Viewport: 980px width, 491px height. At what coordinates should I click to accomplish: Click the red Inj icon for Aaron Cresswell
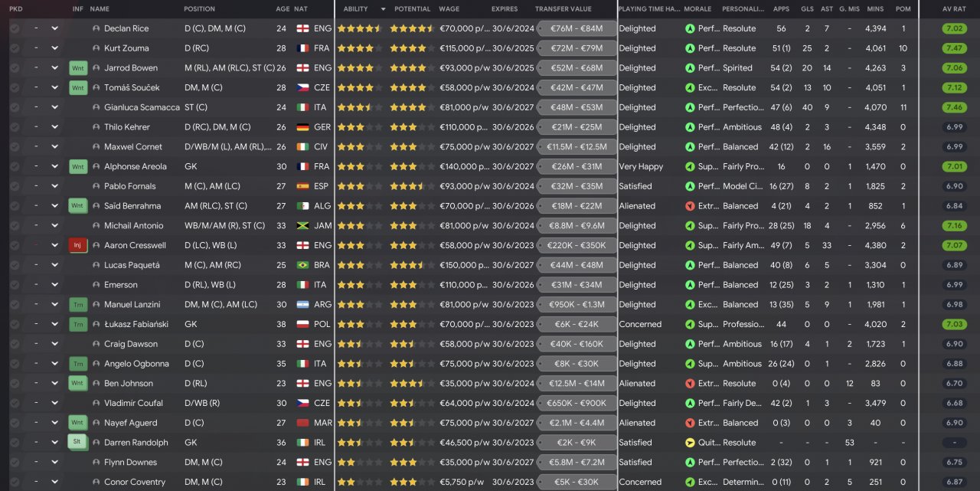pyautogui.click(x=78, y=246)
